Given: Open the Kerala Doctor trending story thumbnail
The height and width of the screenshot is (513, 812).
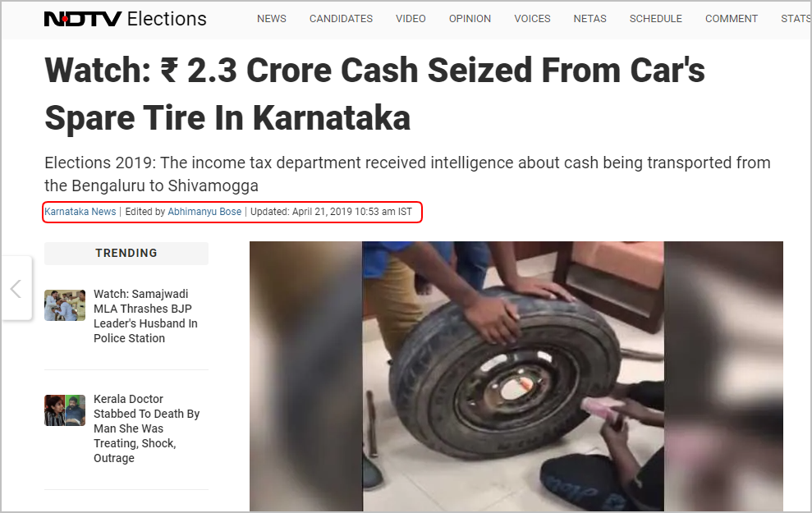Looking at the screenshot, I should tap(65, 410).
